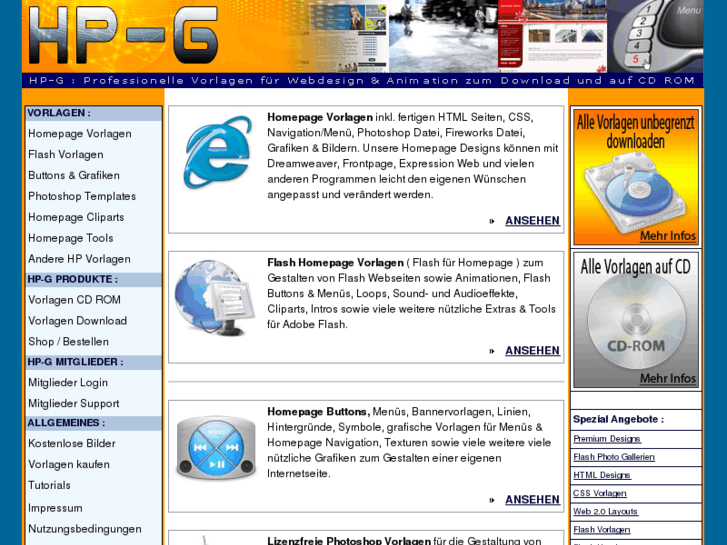Open Web 2.0 Layouts link

tap(605, 511)
